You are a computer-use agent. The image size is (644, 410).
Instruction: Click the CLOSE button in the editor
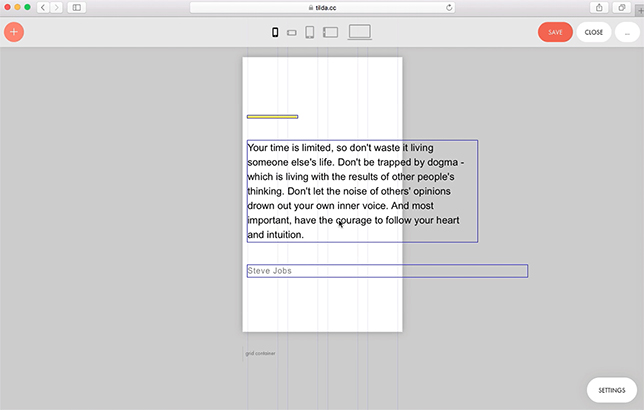click(593, 32)
